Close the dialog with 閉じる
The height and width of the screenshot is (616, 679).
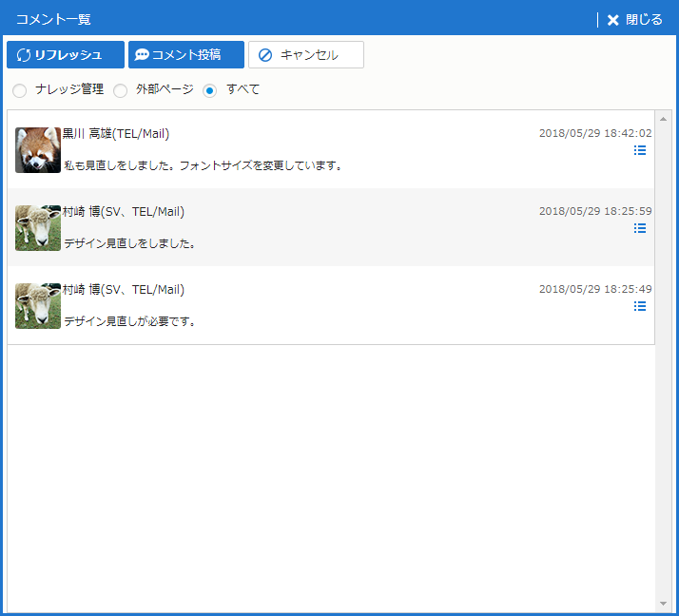coord(634,20)
